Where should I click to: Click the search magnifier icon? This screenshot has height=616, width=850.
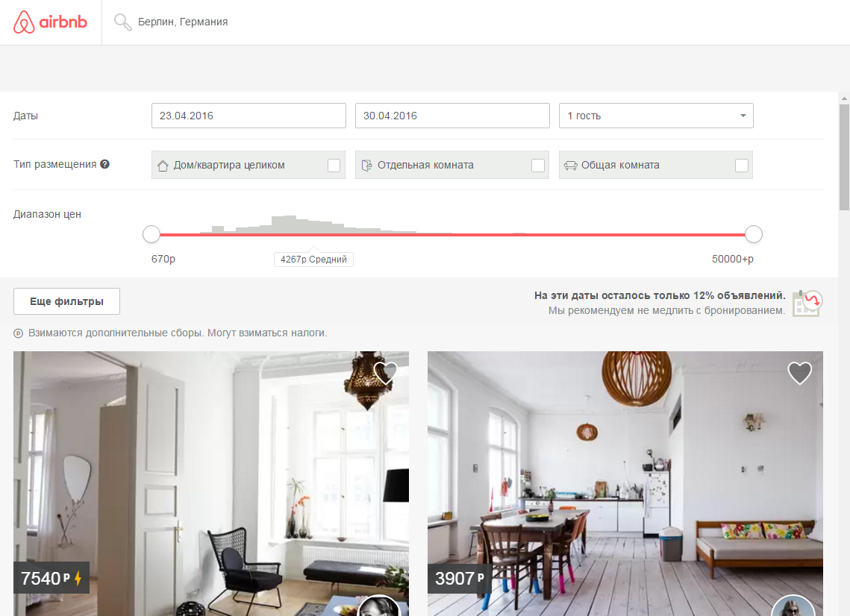click(x=122, y=22)
